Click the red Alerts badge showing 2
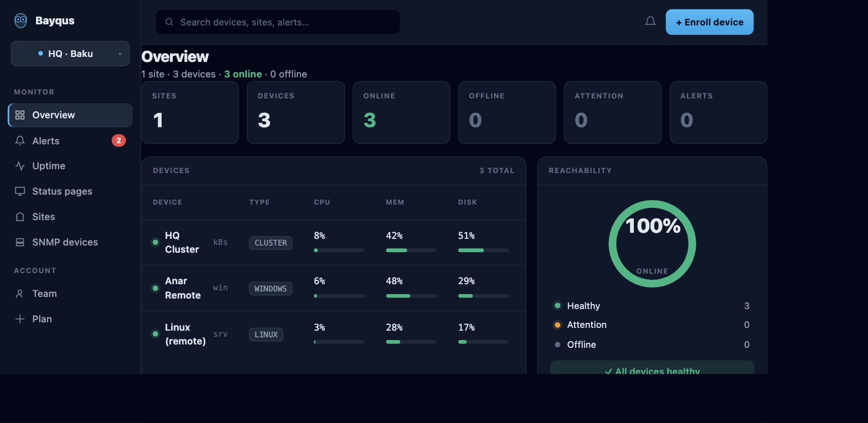Image resolution: width=868 pixels, height=423 pixels. [x=118, y=140]
